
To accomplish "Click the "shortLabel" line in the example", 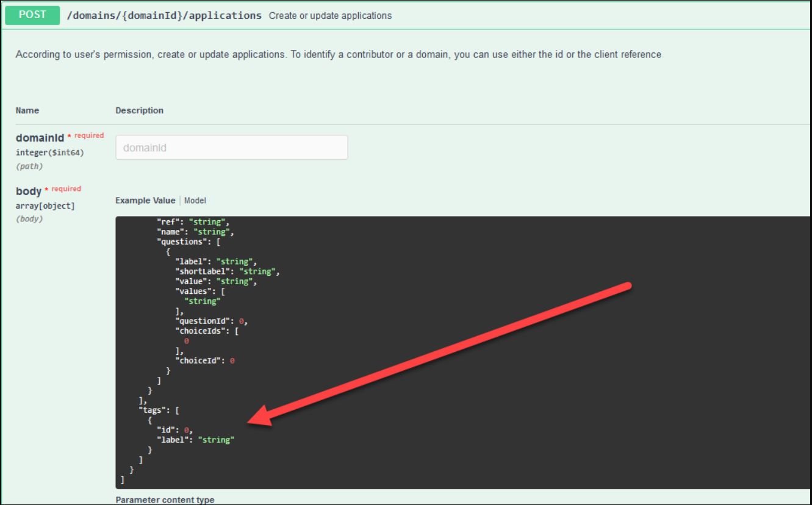I will point(227,271).
